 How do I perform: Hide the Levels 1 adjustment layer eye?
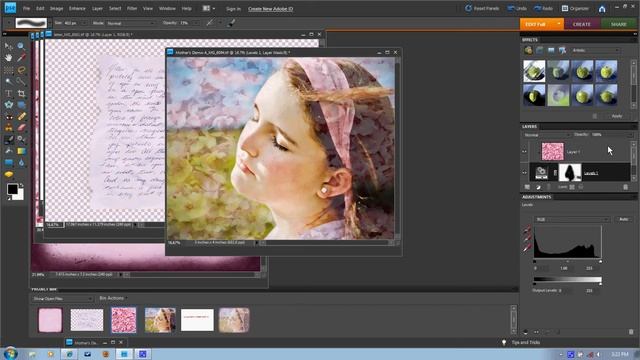point(524,173)
